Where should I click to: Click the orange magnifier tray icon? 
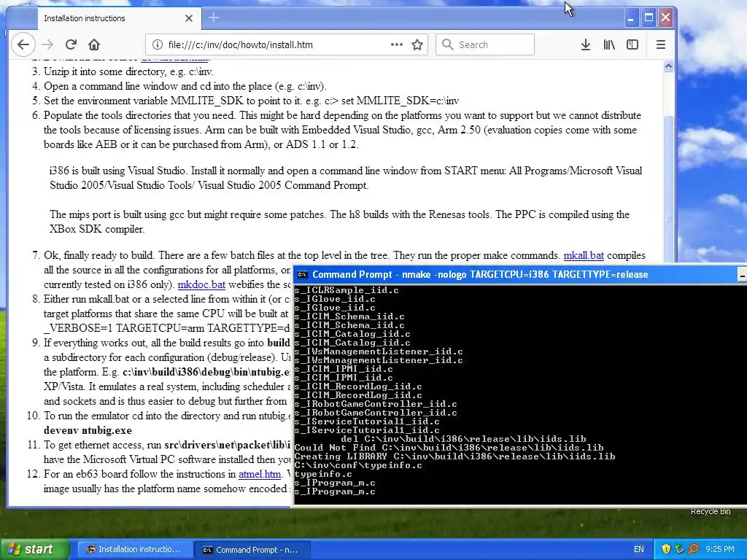click(693, 549)
